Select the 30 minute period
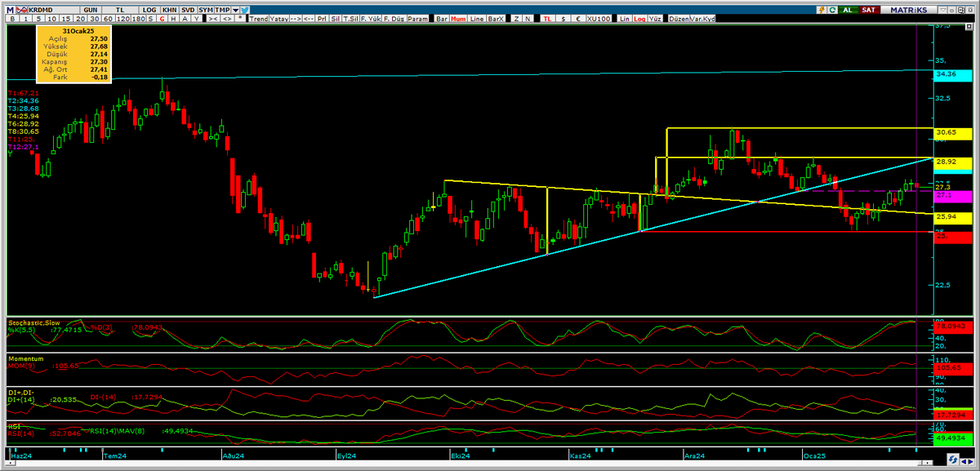This screenshot has width=980, height=471. coord(95,18)
